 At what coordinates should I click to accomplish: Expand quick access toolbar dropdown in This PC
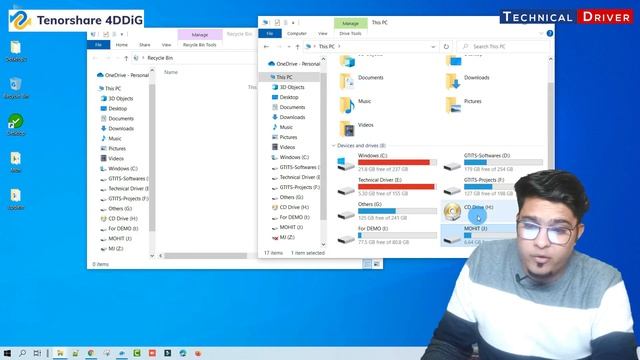(293, 22)
